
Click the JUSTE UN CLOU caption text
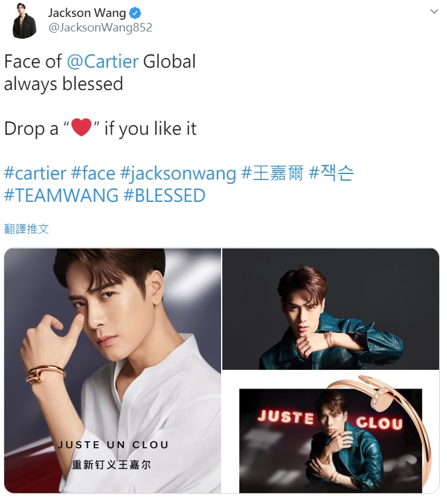[113, 445]
